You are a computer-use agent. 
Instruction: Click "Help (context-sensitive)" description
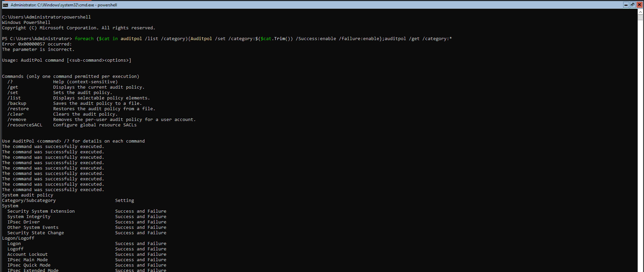(85, 82)
